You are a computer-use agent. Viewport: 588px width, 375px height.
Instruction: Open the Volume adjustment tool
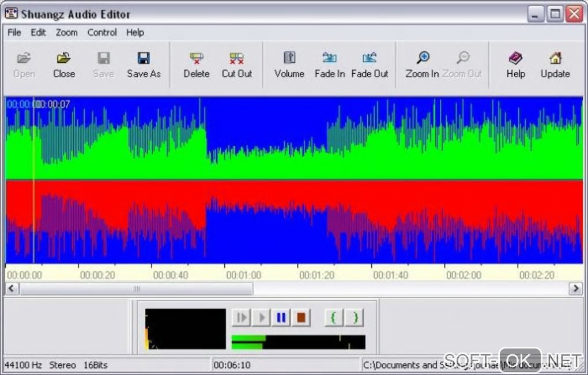pos(289,65)
